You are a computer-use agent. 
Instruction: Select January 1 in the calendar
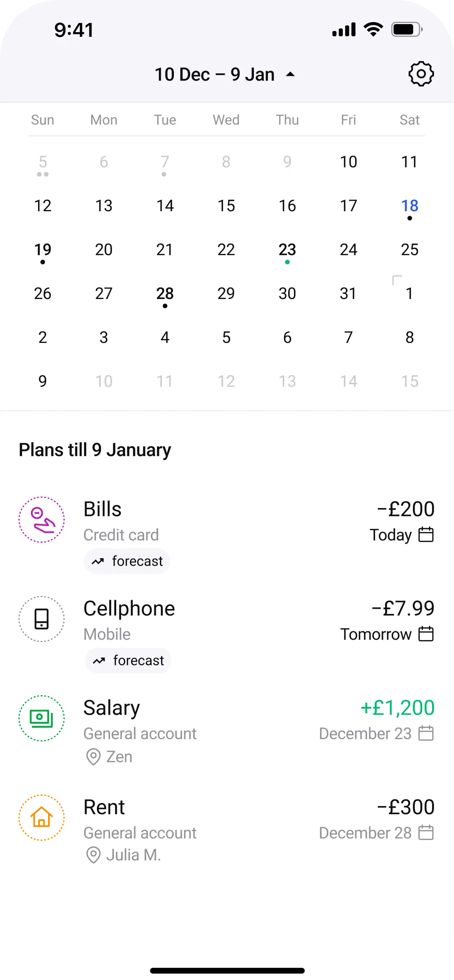[x=409, y=294]
